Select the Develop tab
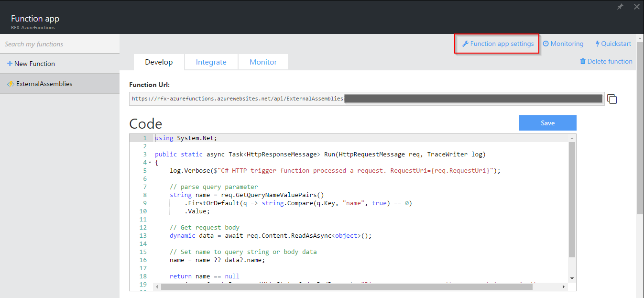The image size is (644, 298). pos(158,62)
